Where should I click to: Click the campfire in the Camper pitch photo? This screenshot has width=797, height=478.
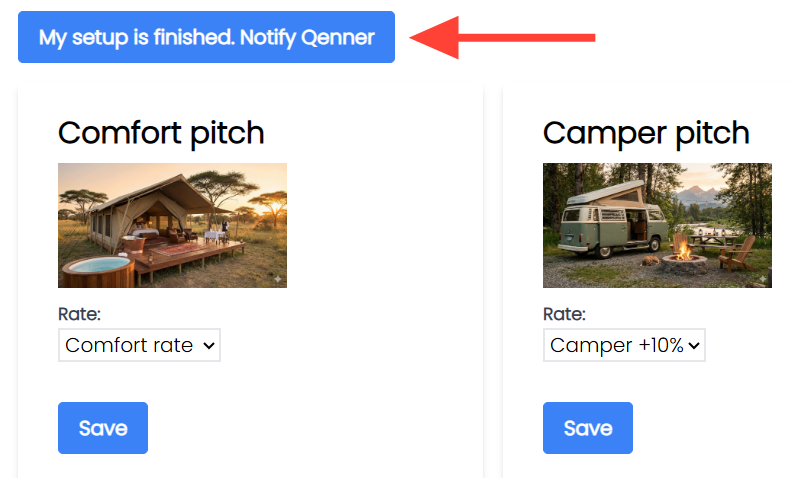(x=684, y=250)
